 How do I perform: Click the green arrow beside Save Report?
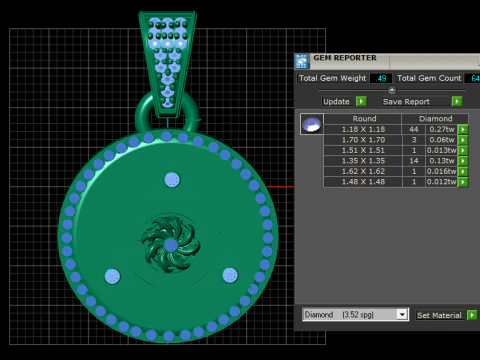[457, 101]
